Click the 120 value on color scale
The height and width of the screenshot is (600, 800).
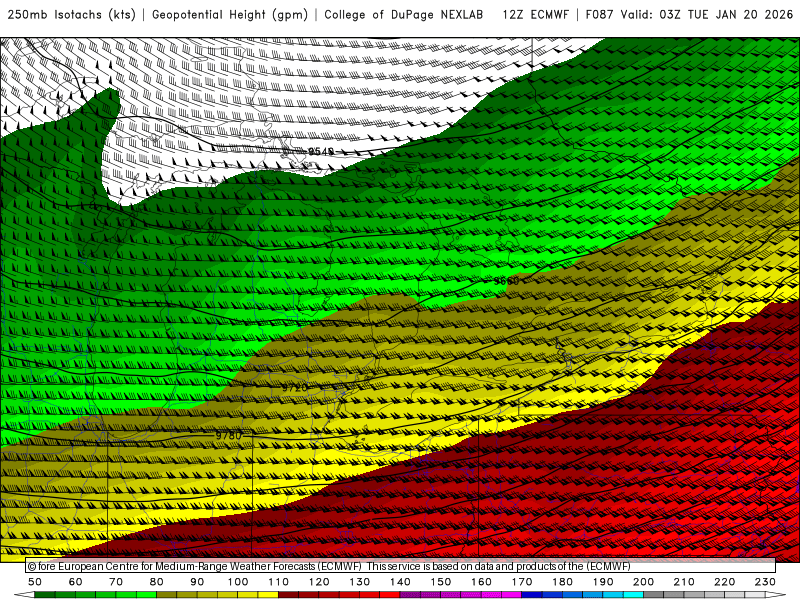pos(319,582)
